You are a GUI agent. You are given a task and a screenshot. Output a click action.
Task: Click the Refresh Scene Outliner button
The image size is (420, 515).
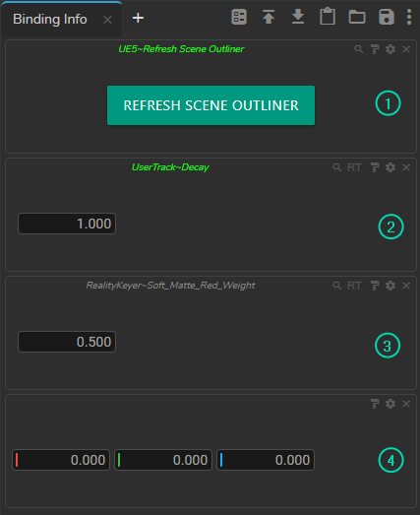pos(210,105)
